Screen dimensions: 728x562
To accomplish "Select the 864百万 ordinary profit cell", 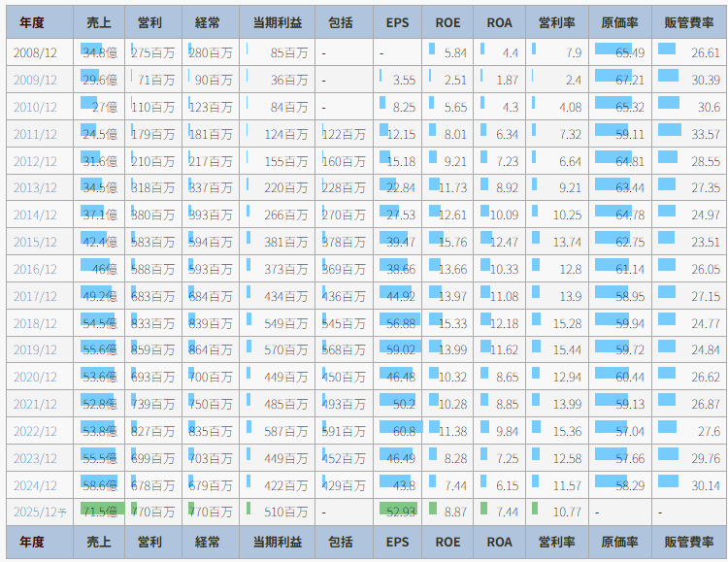I will pyautogui.click(x=211, y=350).
